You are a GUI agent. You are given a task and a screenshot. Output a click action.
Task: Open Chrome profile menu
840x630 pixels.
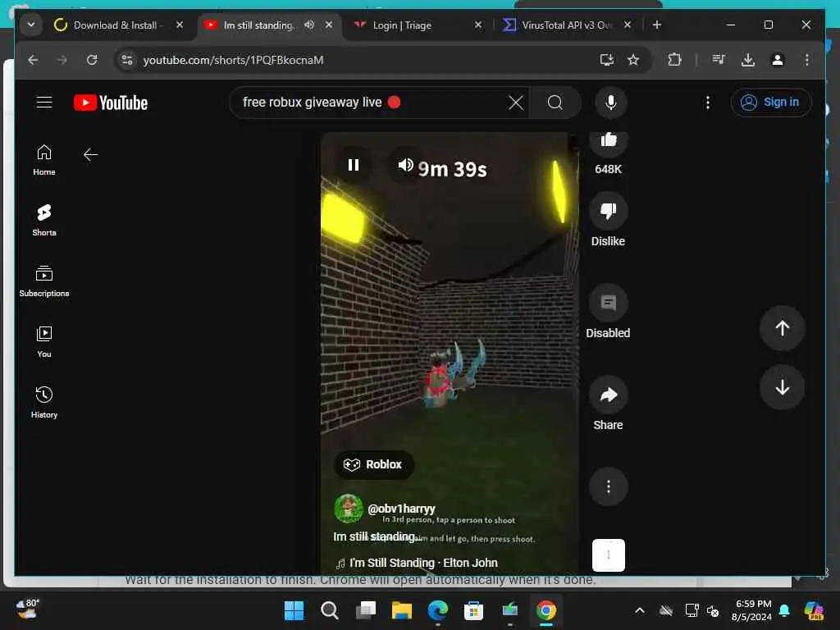tap(778, 60)
